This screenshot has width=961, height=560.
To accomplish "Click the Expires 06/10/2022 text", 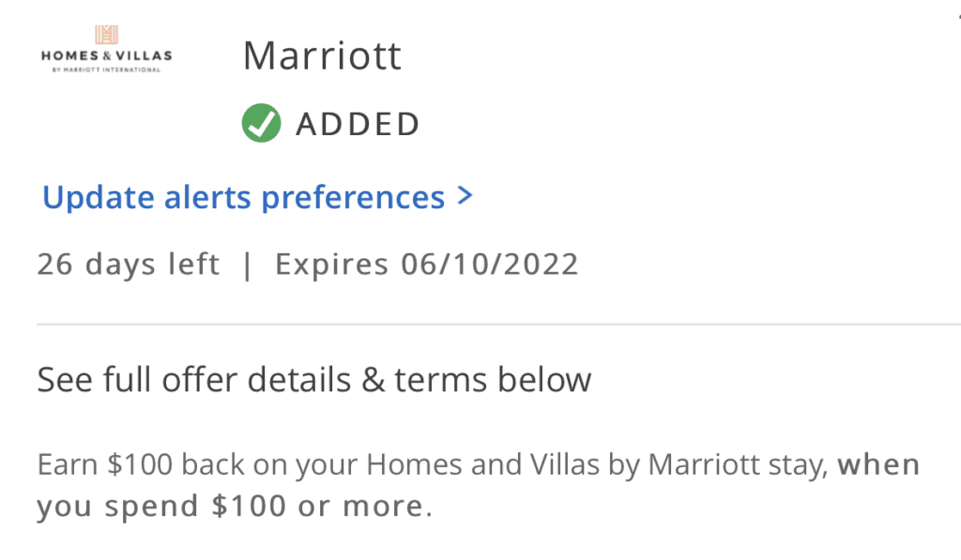I will [x=427, y=264].
